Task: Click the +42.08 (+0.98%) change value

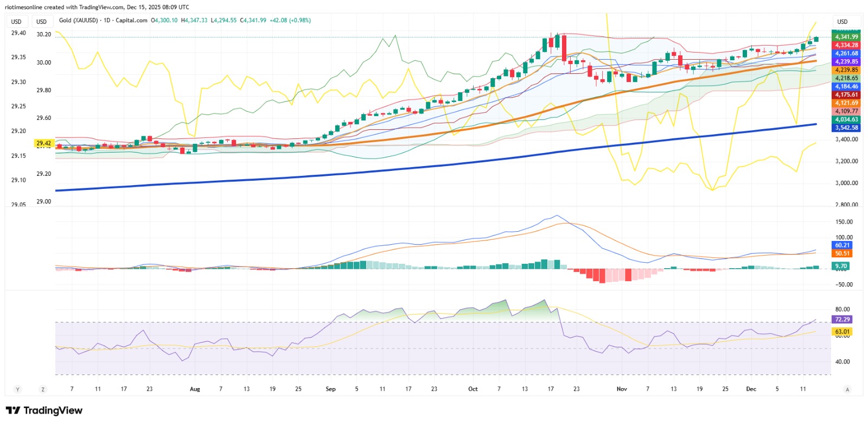Action: 290,20
